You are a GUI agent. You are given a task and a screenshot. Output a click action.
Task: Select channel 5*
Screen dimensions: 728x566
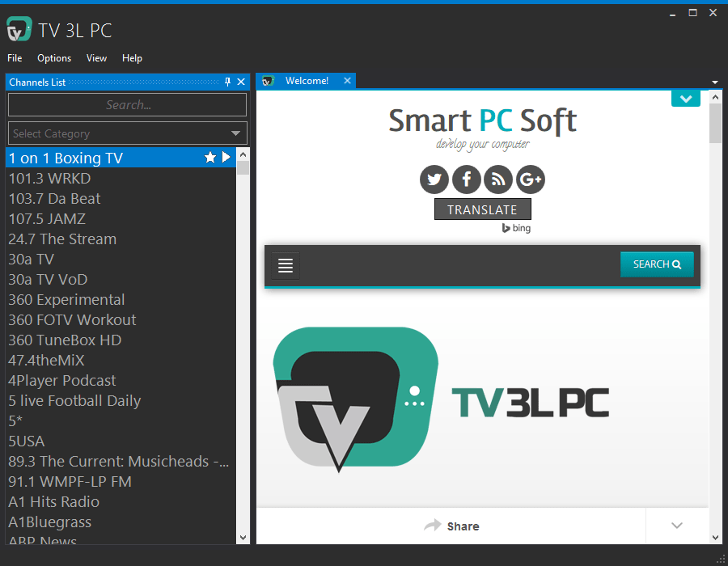tap(121, 420)
